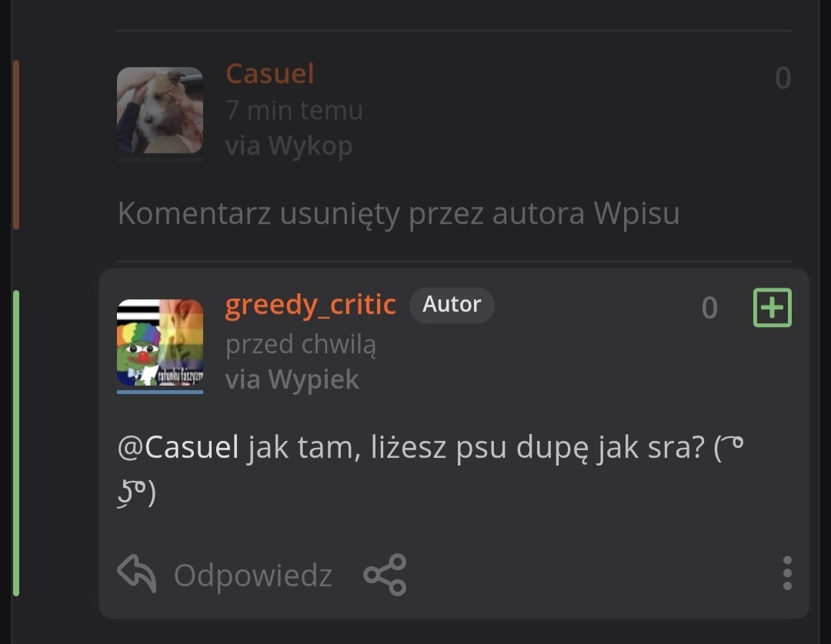Click Casuel's dog avatar thumbnail
Viewport: 831px width, 644px height.
(160, 110)
